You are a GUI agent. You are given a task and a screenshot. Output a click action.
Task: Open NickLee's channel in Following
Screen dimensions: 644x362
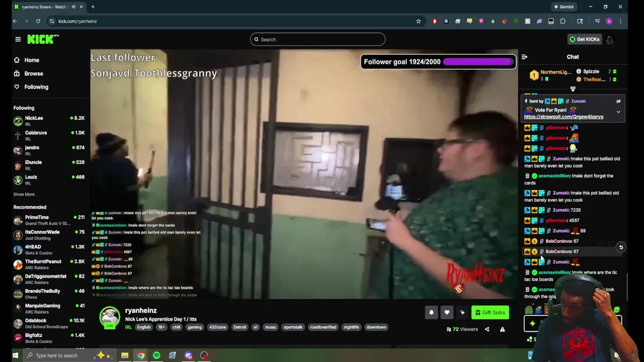click(49, 121)
